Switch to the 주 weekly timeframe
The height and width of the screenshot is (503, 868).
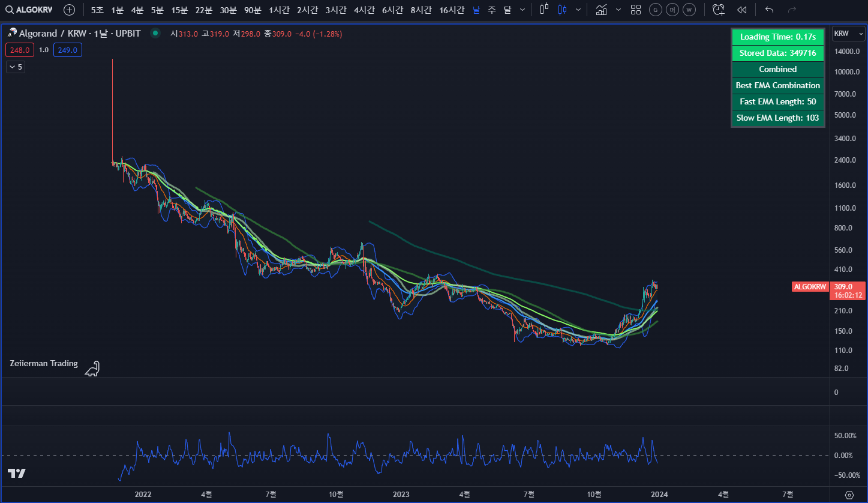[x=491, y=10]
